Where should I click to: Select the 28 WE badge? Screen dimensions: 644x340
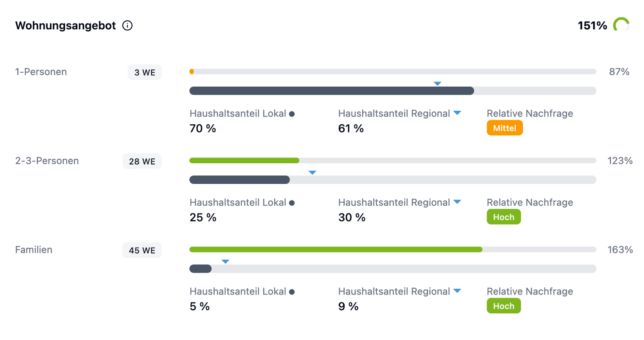pyautogui.click(x=142, y=161)
